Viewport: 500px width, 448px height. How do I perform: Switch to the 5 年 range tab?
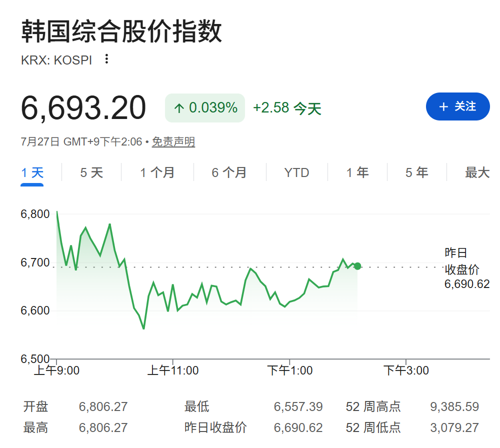(417, 173)
